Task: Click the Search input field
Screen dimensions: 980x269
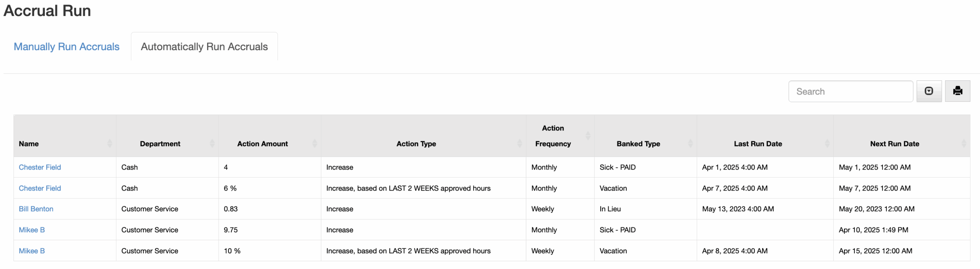Action: [x=850, y=91]
